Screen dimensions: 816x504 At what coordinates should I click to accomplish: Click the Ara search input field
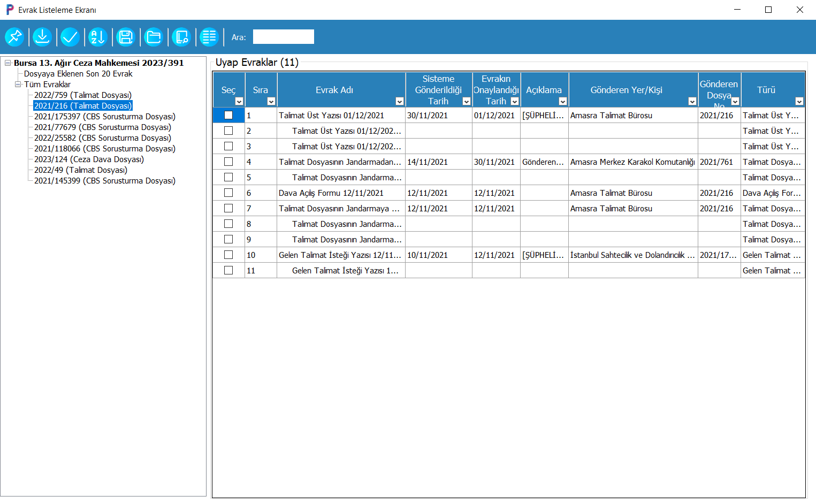point(283,37)
